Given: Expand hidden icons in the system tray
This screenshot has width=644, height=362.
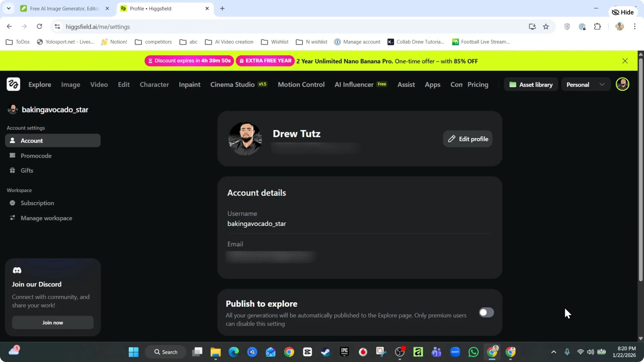Looking at the screenshot, I should 554,352.
